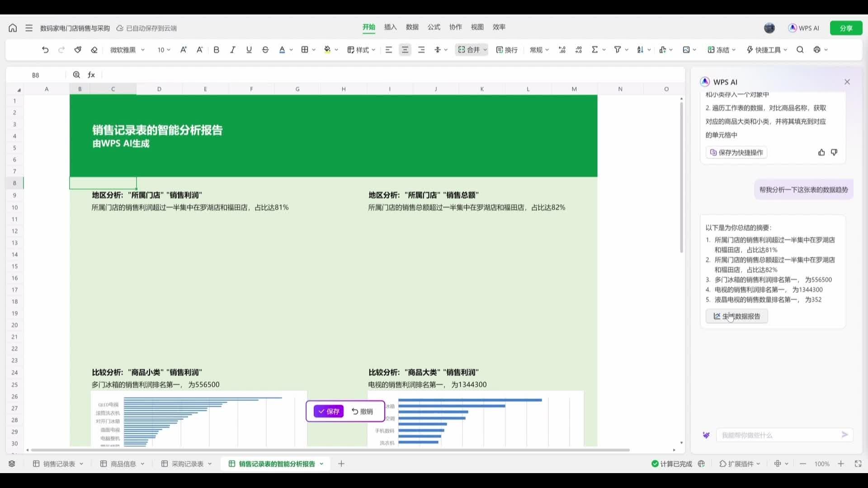
Task: Click the sort ascending icon
Action: pos(641,50)
